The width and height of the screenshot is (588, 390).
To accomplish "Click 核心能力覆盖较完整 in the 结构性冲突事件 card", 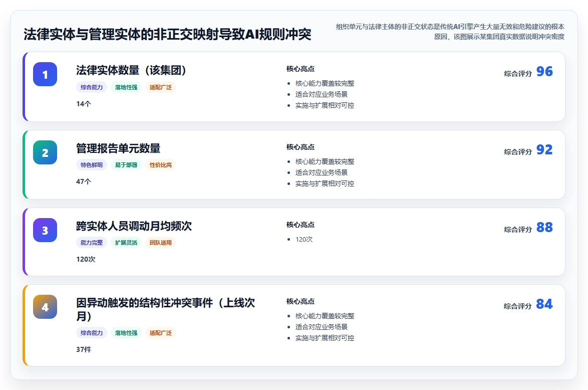I will (325, 316).
